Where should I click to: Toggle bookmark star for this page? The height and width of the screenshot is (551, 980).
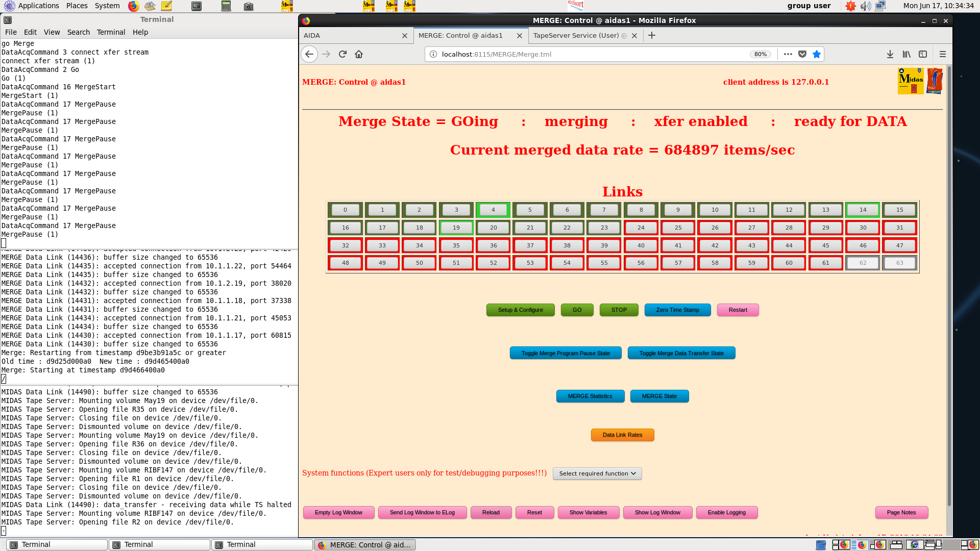(817, 54)
